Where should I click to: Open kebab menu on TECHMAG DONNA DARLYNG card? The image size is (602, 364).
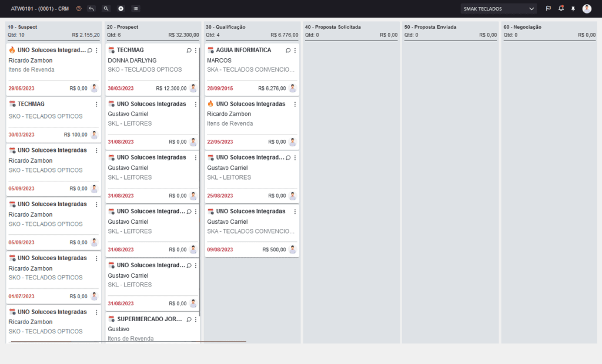(196, 50)
